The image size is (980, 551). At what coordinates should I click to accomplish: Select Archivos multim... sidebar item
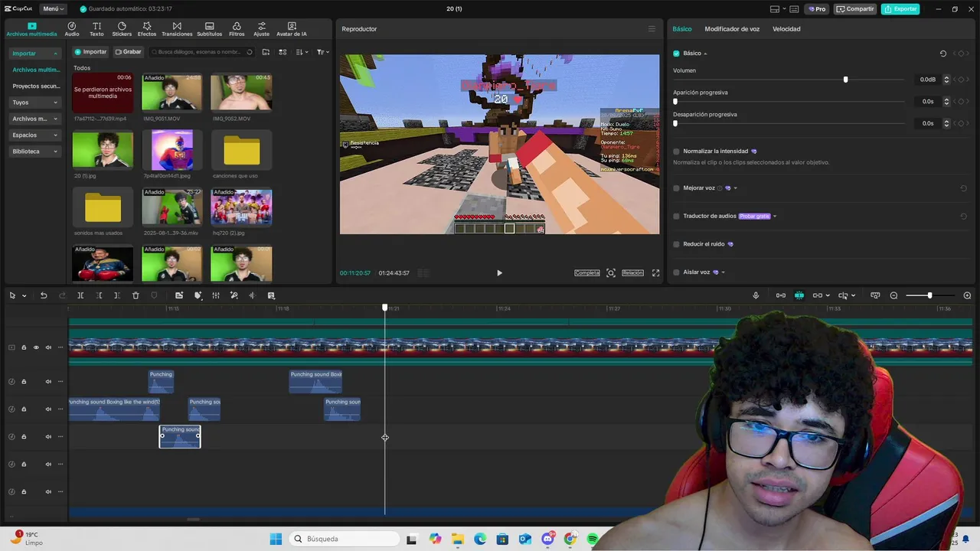36,70
